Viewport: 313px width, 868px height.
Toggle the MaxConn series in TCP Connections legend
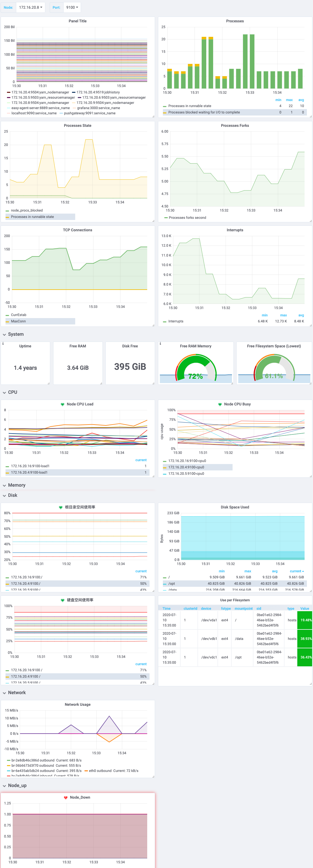[x=18, y=321]
